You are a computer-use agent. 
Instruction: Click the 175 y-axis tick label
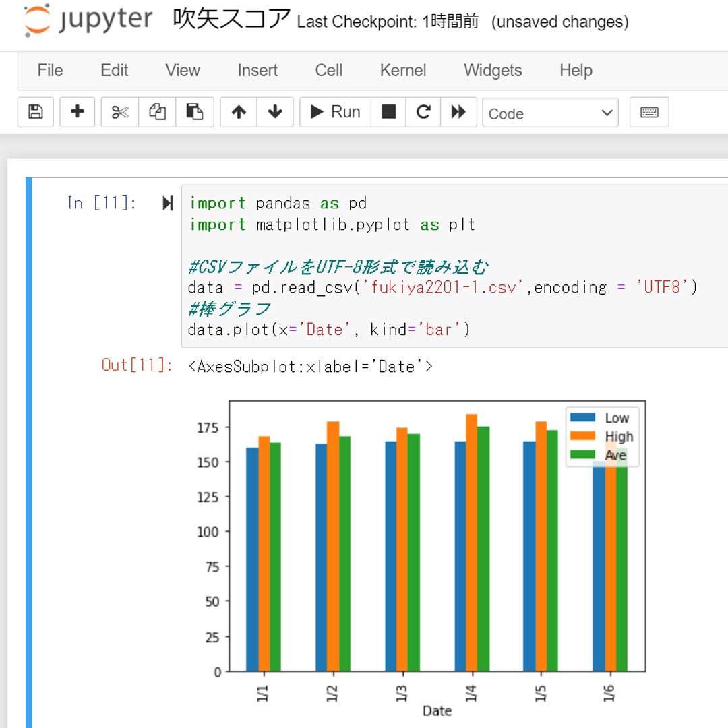tap(208, 427)
